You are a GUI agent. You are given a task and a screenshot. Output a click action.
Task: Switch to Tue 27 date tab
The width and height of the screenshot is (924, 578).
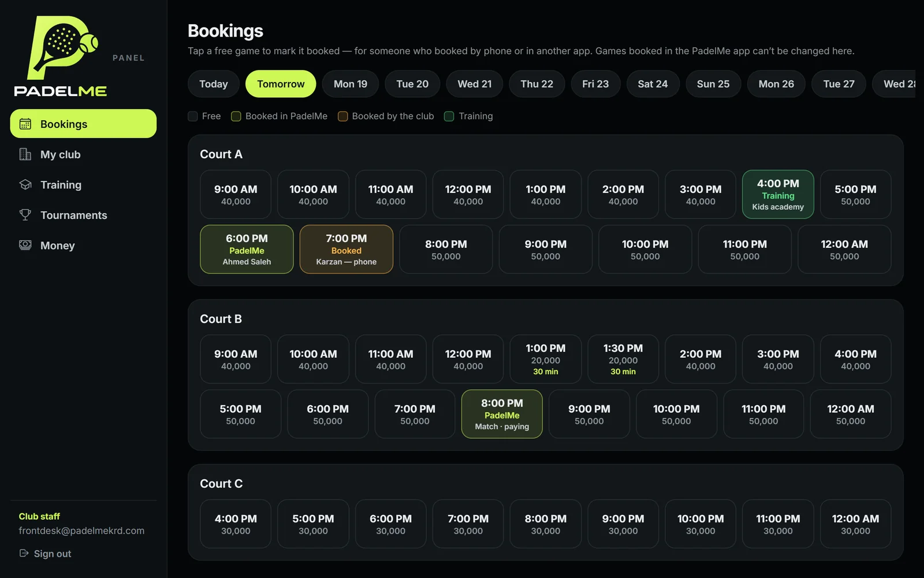point(839,84)
